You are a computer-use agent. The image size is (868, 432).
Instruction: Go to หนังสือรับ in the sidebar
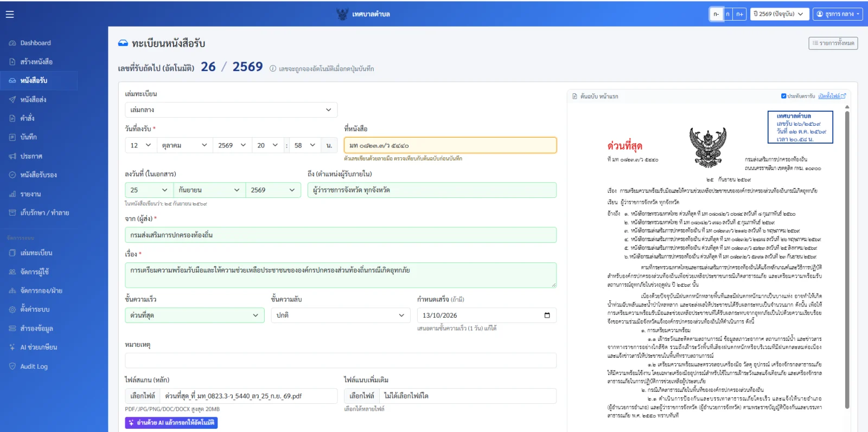[x=39, y=81]
